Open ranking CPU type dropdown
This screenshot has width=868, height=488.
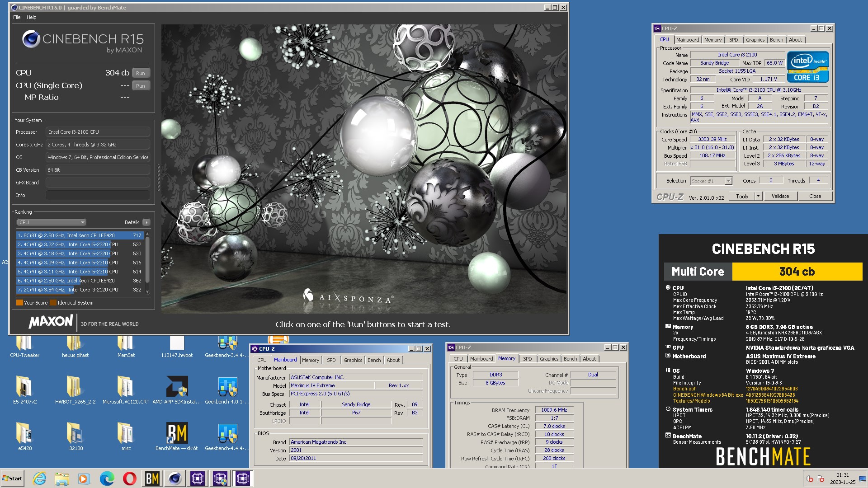point(51,222)
